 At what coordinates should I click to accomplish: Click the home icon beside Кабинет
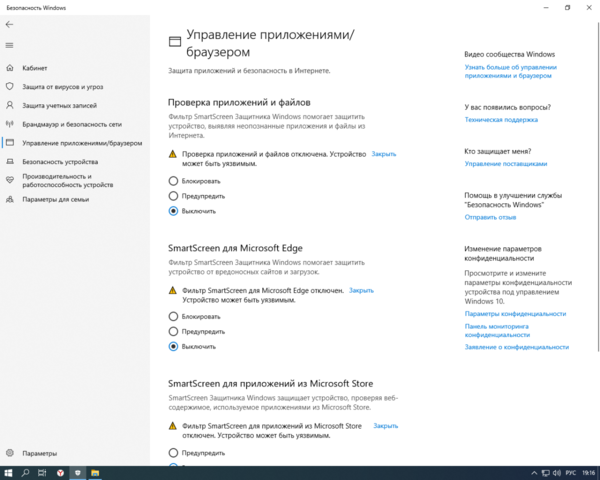10,68
